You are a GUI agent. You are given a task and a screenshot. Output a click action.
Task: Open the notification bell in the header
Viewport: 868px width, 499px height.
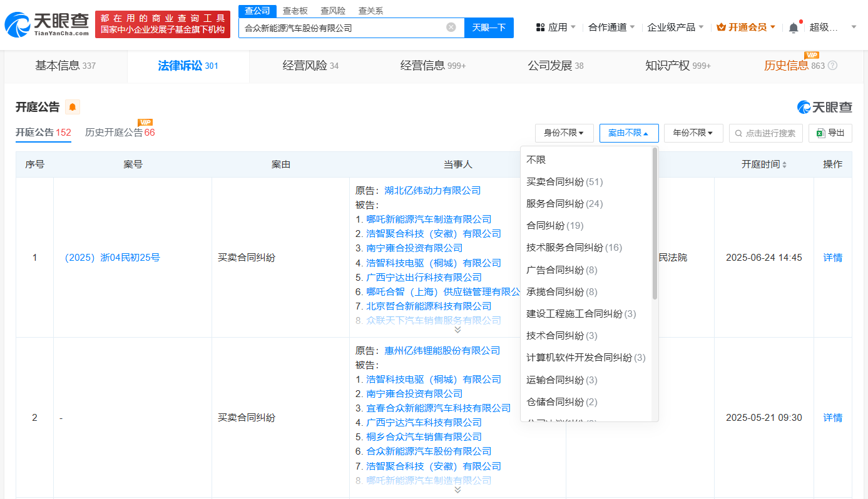[x=794, y=28]
